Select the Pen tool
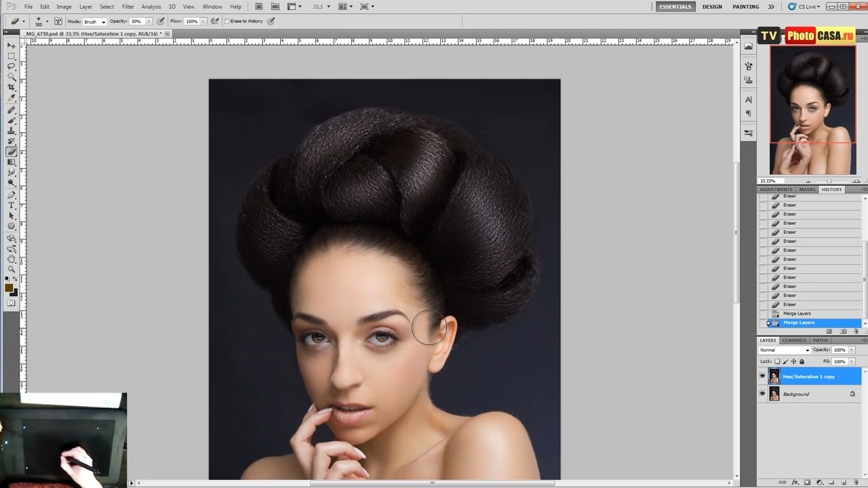The image size is (868, 488). point(12,195)
